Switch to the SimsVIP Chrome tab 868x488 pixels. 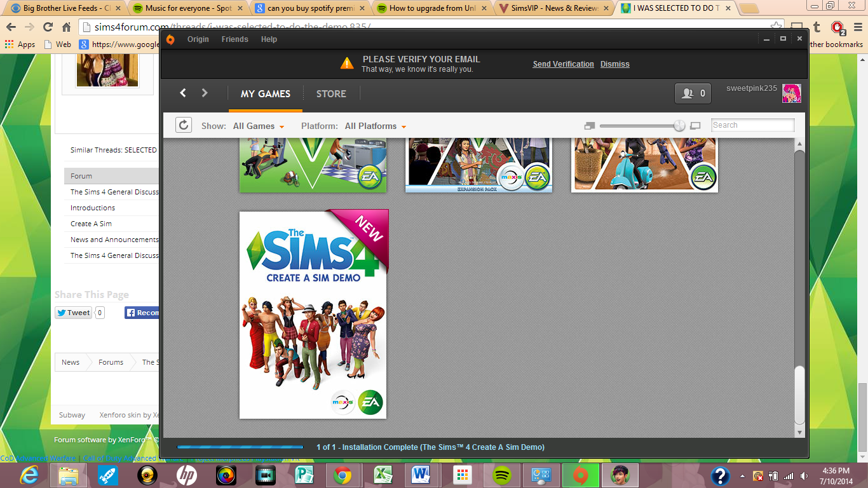pyautogui.click(x=554, y=8)
